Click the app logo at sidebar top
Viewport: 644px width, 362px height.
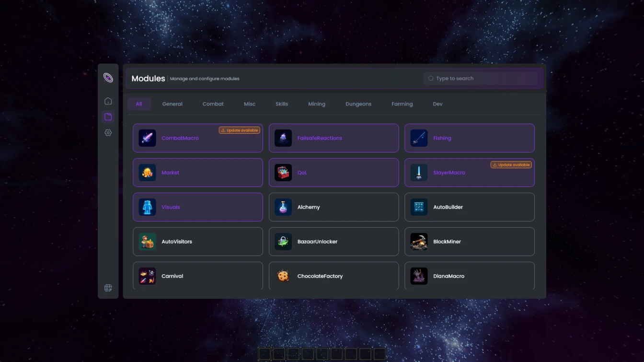coord(108,77)
